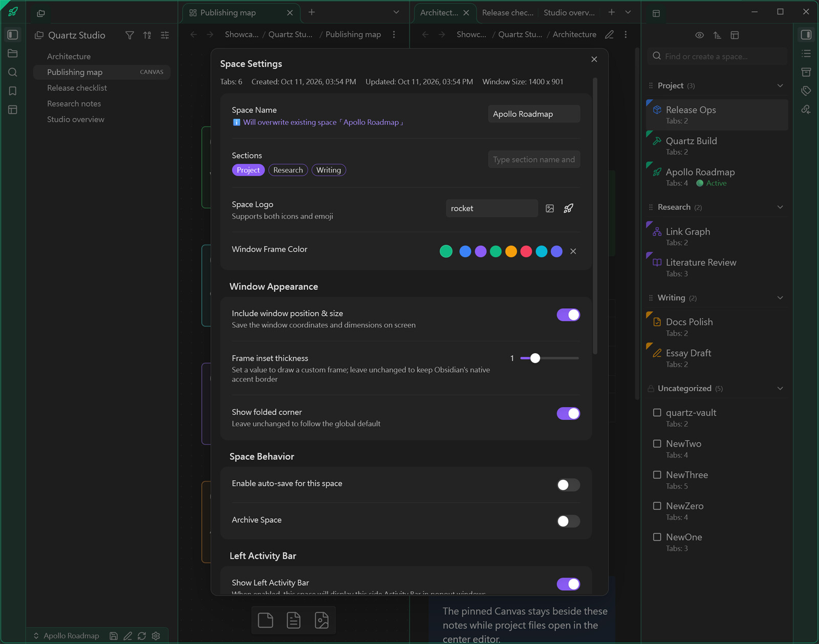Viewport: 819px width, 644px height.
Task: Open tab list dropdown for right tab group
Action: click(628, 12)
